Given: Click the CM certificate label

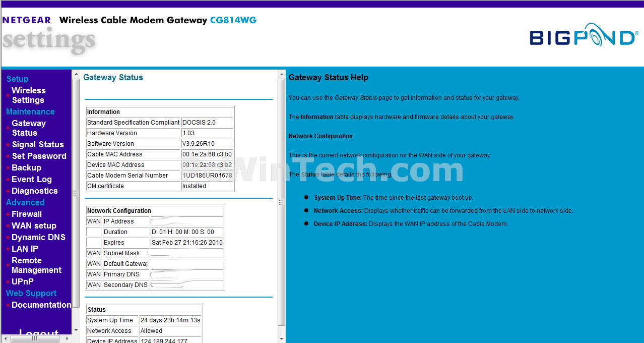Looking at the screenshot, I should click(105, 186).
